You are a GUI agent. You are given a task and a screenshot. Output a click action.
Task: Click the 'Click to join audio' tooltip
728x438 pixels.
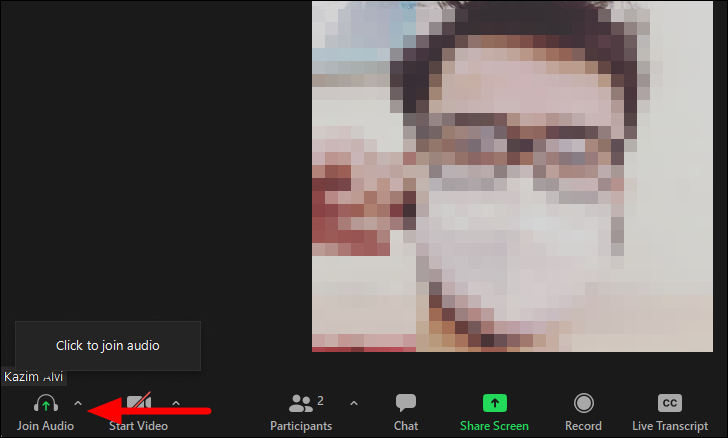tap(108, 346)
